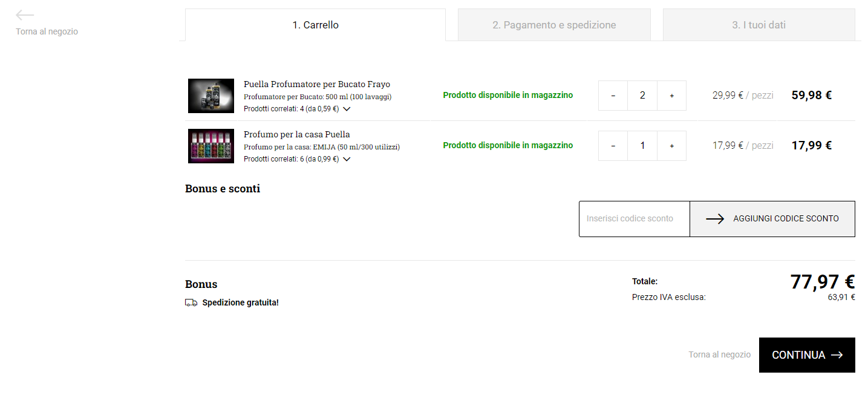Switch to the 3. I tuoi dati tab
This screenshot has height=395, width=868.
pos(759,25)
